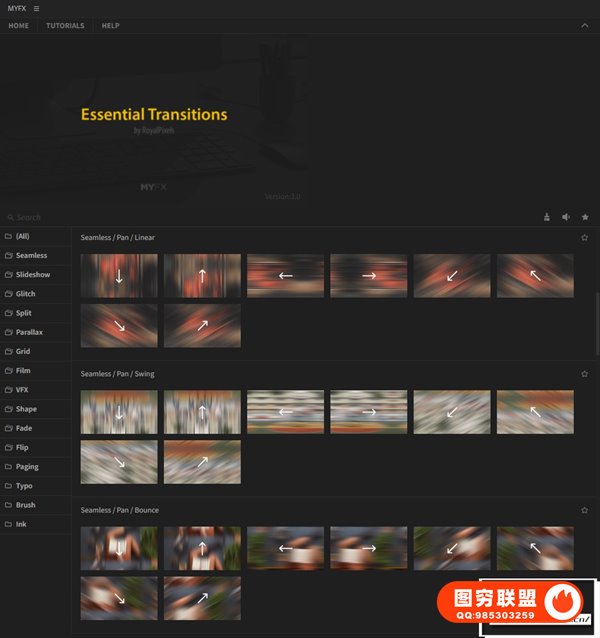Favorite the Seamless / Pan / Linear group
Image resolution: width=600 pixels, height=638 pixels.
tap(585, 238)
